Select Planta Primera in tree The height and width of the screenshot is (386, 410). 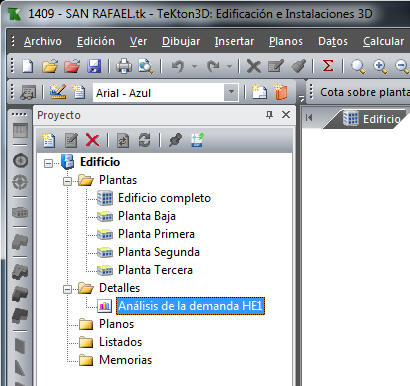pyautogui.click(x=156, y=234)
